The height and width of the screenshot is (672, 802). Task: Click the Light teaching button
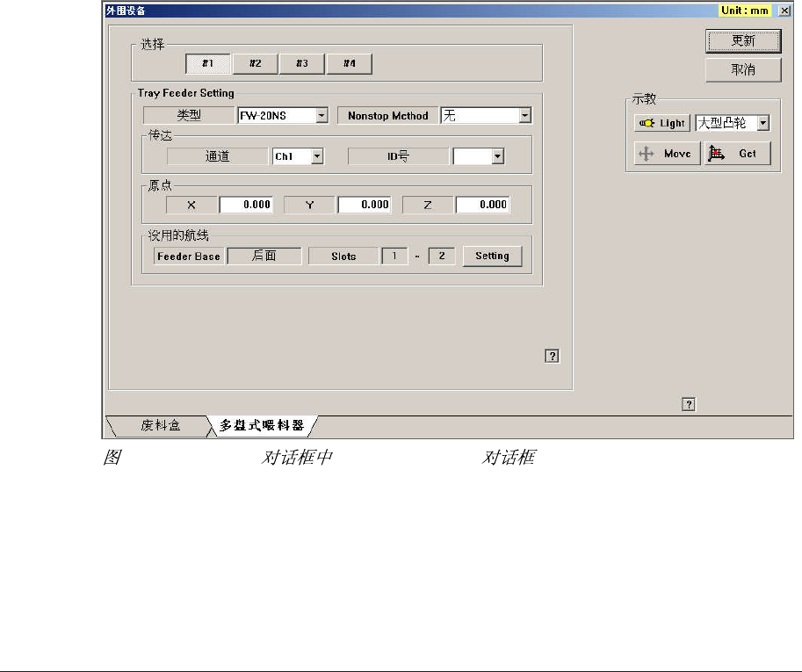(662, 123)
